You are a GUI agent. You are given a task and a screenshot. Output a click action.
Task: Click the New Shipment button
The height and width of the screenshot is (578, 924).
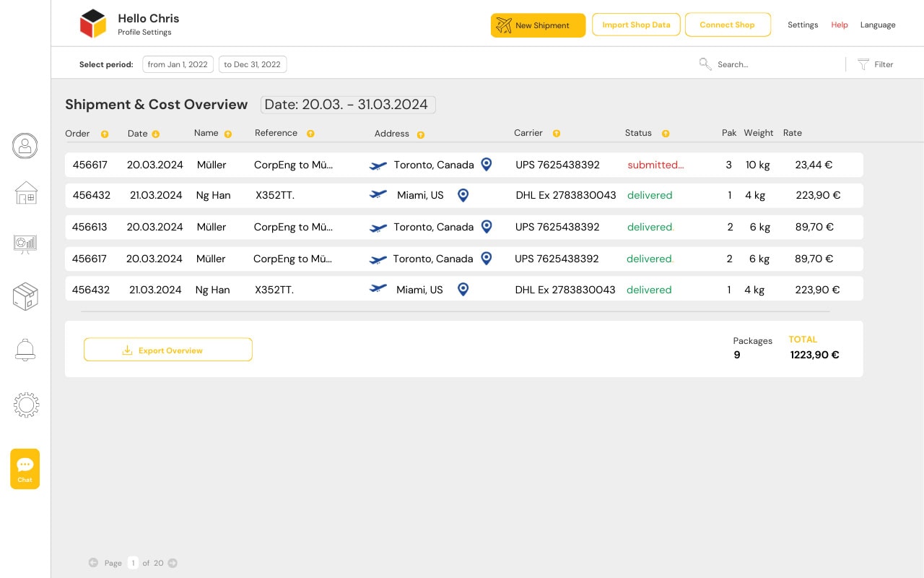(x=538, y=25)
